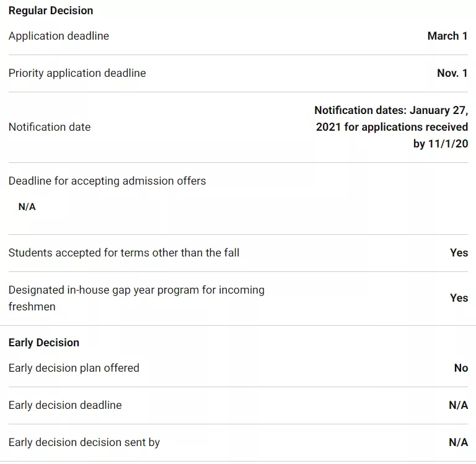Select the Application deadline label
Viewport: 476px width, 464px height.
[59, 36]
